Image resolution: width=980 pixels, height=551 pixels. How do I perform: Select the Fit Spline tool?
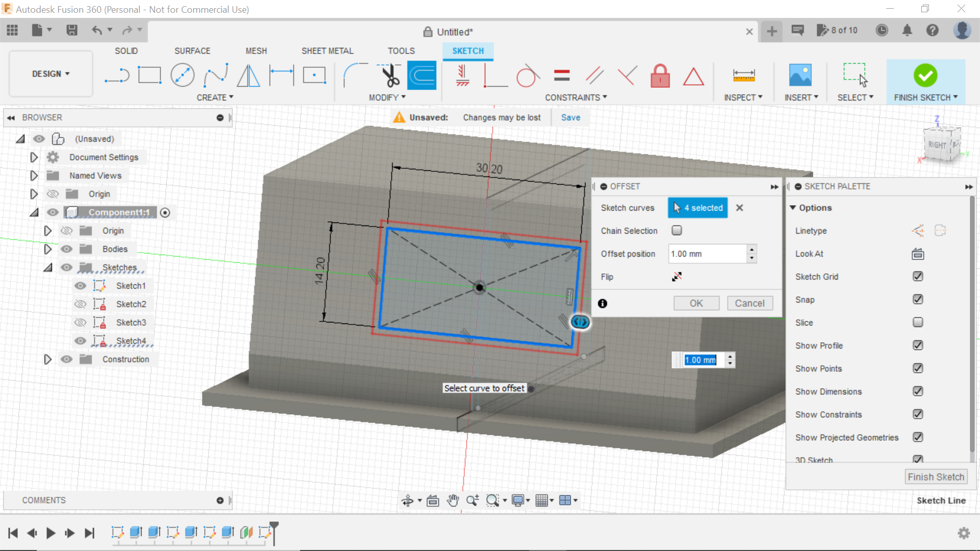pos(215,75)
